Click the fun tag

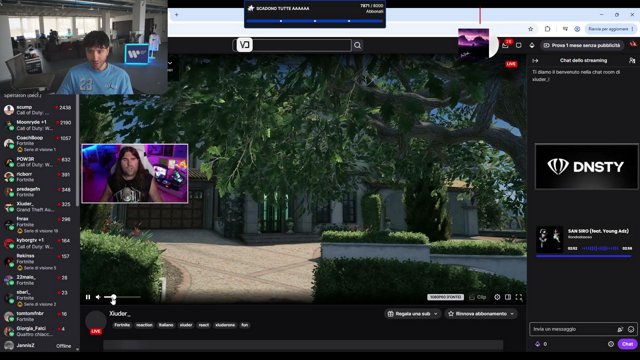click(244, 325)
